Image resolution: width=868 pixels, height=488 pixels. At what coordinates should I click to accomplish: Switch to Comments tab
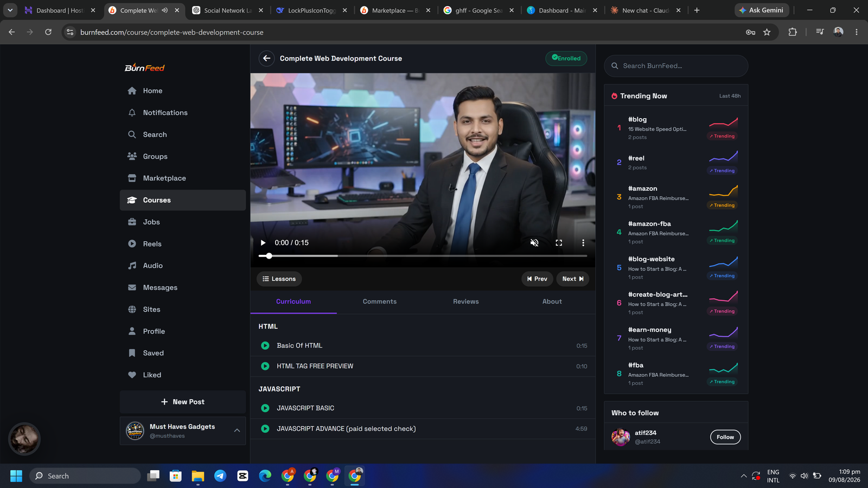(380, 301)
